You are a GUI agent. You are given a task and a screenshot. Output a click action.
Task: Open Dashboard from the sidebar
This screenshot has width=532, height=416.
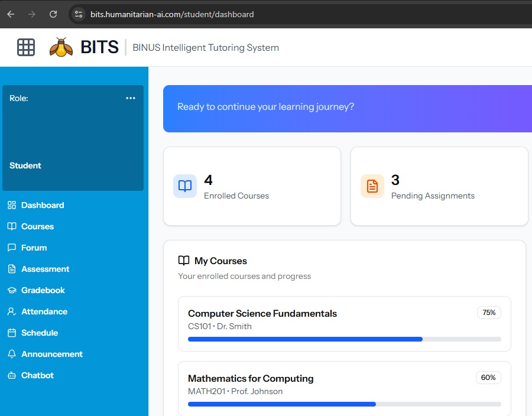click(43, 206)
